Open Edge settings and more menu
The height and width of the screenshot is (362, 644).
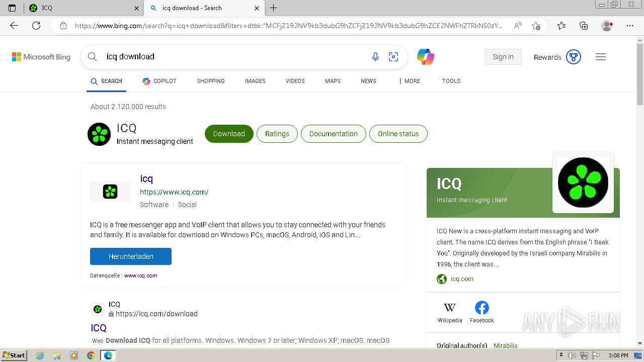[630, 26]
